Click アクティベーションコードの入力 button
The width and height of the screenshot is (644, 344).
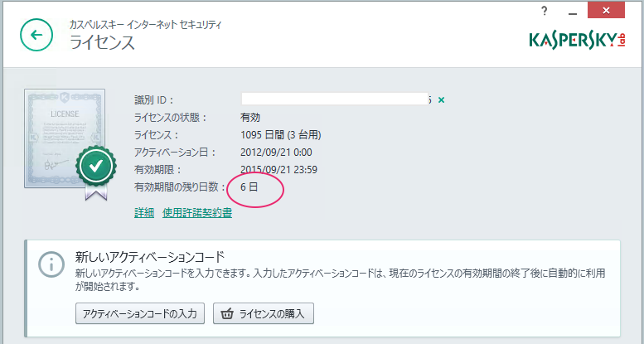click(x=140, y=313)
